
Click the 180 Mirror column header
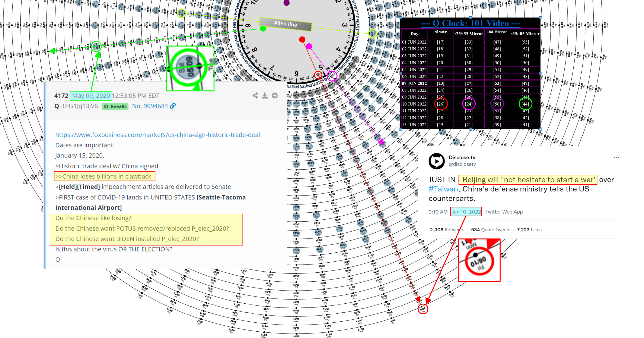497,32
